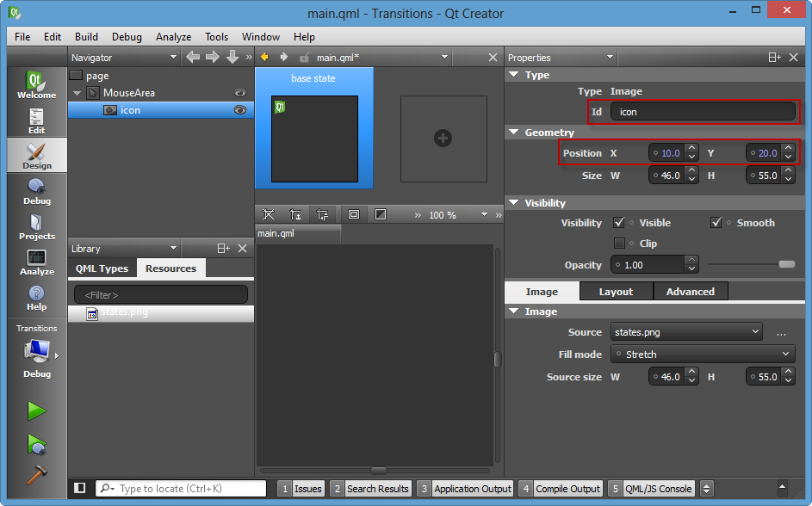Image resolution: width=812 pixels, height=506 pixels.
Task: Increase the Position X value
Action: point(691,149)
